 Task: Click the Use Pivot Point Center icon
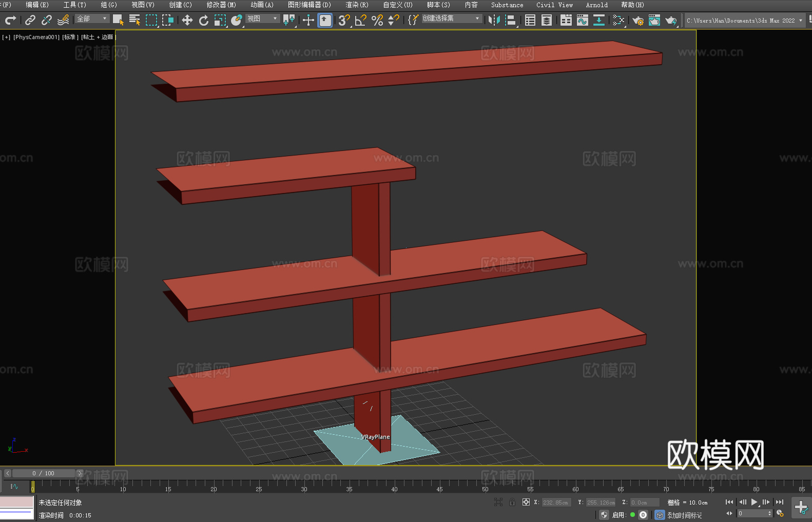(289, 20)
